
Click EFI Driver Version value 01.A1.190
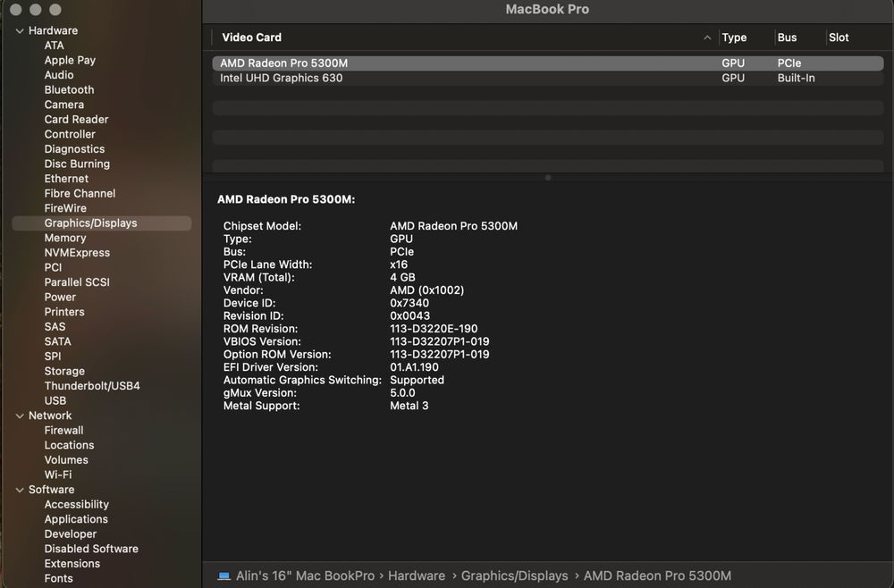pyautogui.click(x=415, y=367)
